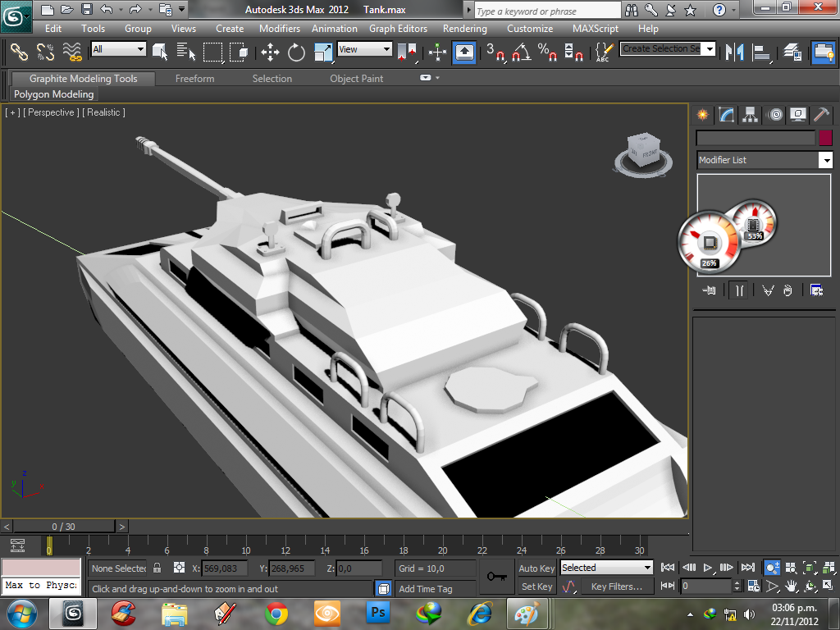840x630 pixels.
Task: Click the object color swatch
Action: pyautogui.click(x=825, y=138)
